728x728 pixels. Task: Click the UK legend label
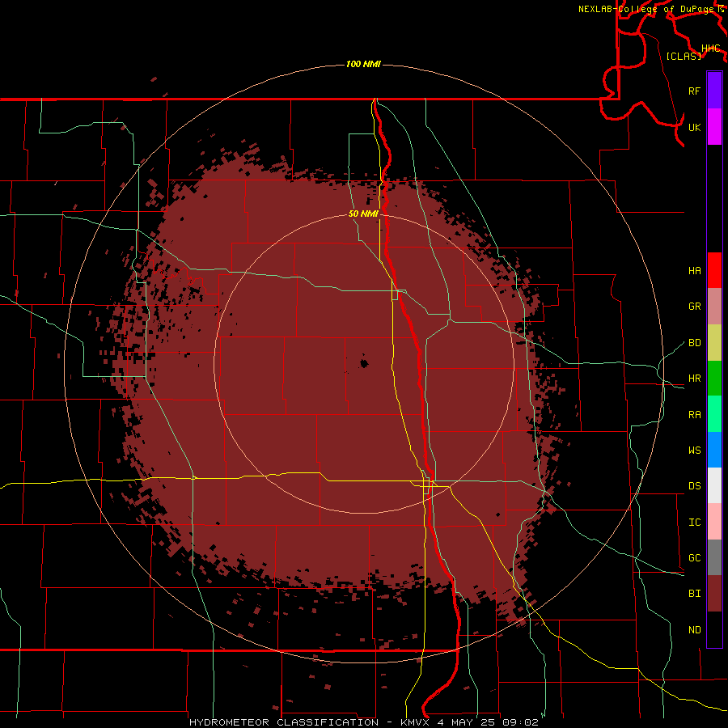click(x=694, y=127)
